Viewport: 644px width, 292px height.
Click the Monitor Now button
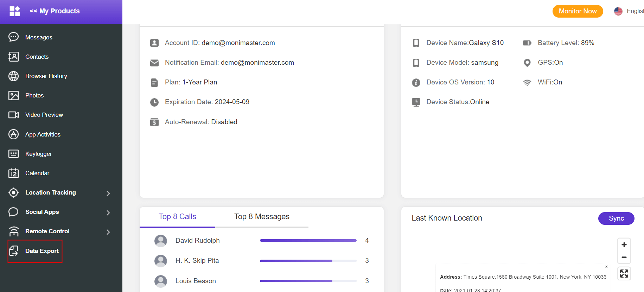pyautogui.click(x=578, y=11)
